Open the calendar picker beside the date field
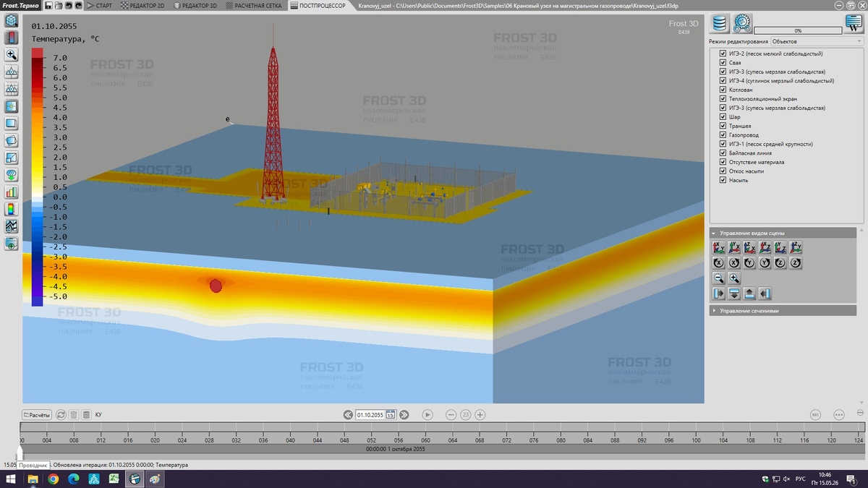This screenshot has height=488, width=868. [391, 415]
